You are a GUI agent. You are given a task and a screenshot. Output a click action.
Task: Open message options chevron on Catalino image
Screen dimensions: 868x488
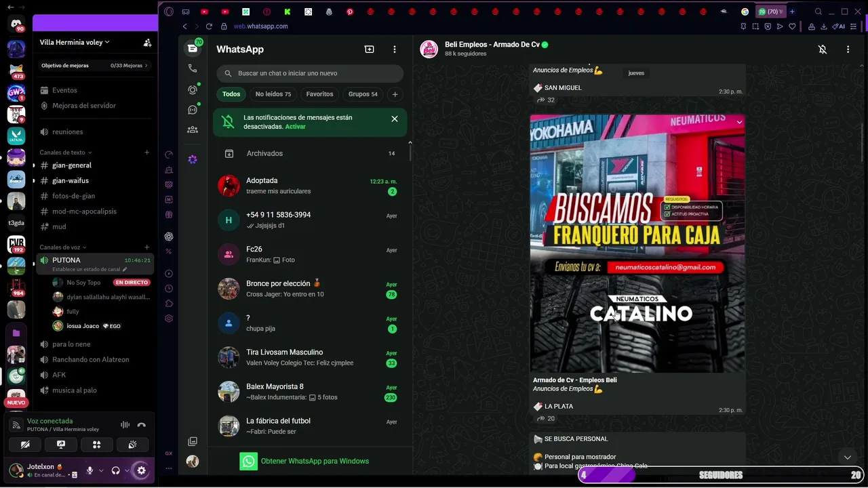click(x=739, y=122)
